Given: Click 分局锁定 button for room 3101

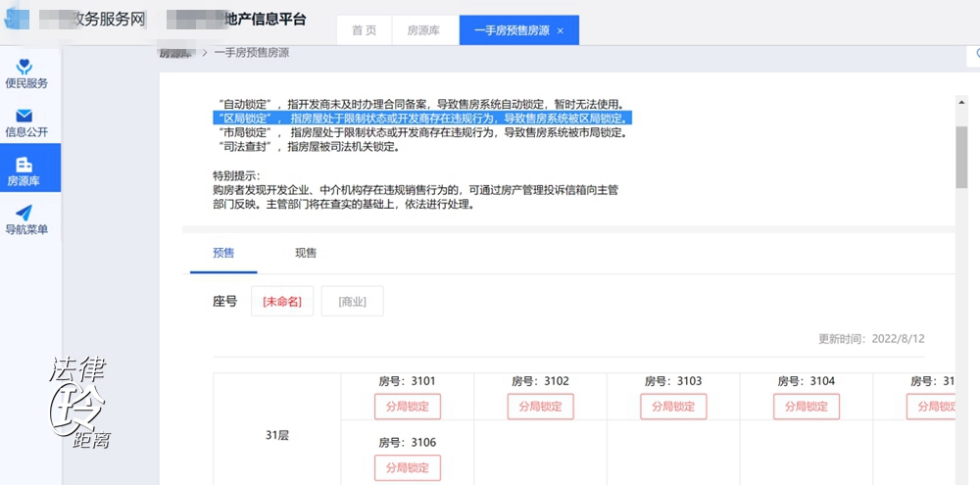Looking at the screenshot, I should 408,407.
